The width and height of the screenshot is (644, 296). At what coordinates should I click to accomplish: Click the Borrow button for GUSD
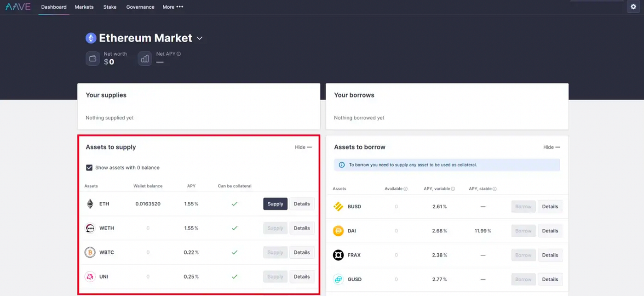(x=523, y=279)
